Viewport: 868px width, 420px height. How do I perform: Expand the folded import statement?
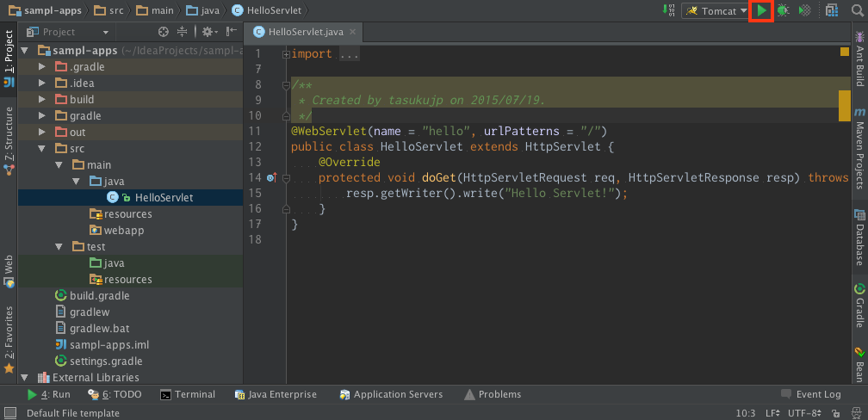(x=286, y=54)
